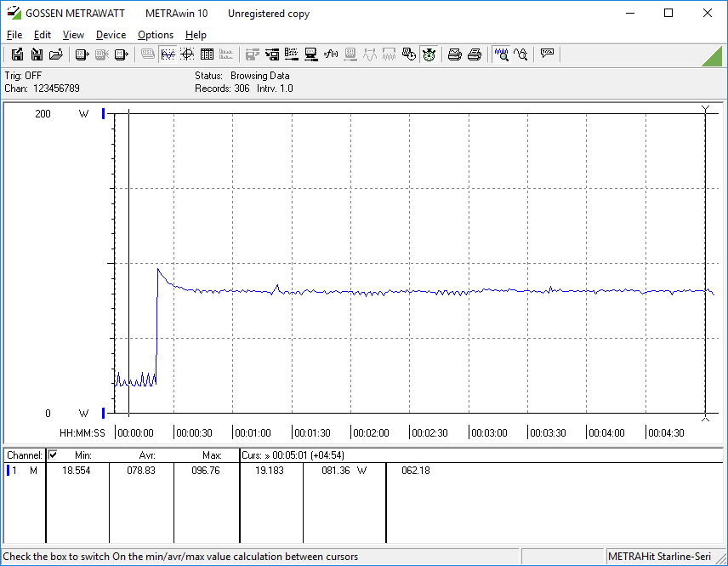Viewport: 728px width, 566px height.
Task: Click the first floppy disk save icon
Action: tap(17, 54)
